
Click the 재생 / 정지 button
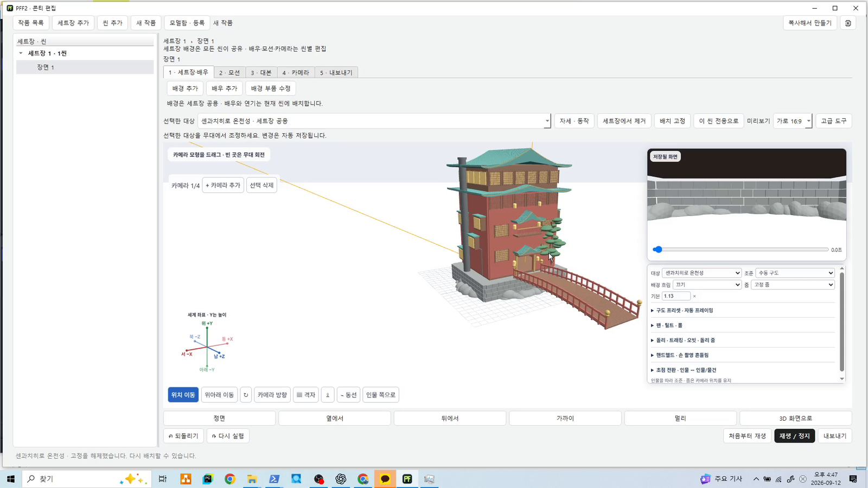click(x=794, y=436)
